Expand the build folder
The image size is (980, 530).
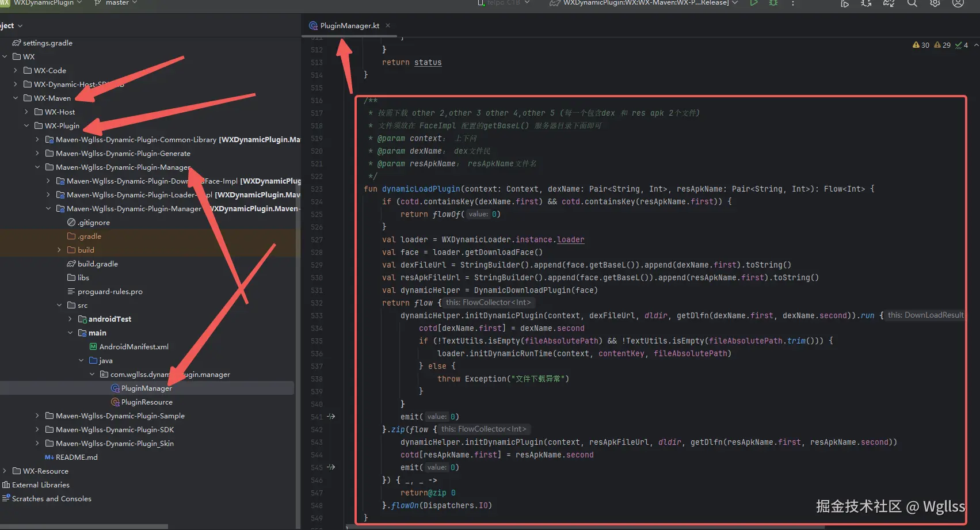click(59, 250)
